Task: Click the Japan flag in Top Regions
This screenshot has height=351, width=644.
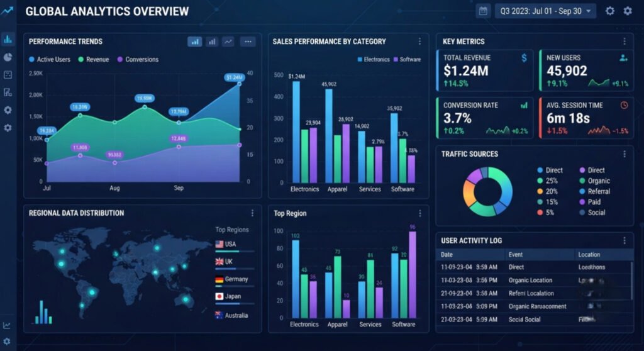Action: (219, 296)
